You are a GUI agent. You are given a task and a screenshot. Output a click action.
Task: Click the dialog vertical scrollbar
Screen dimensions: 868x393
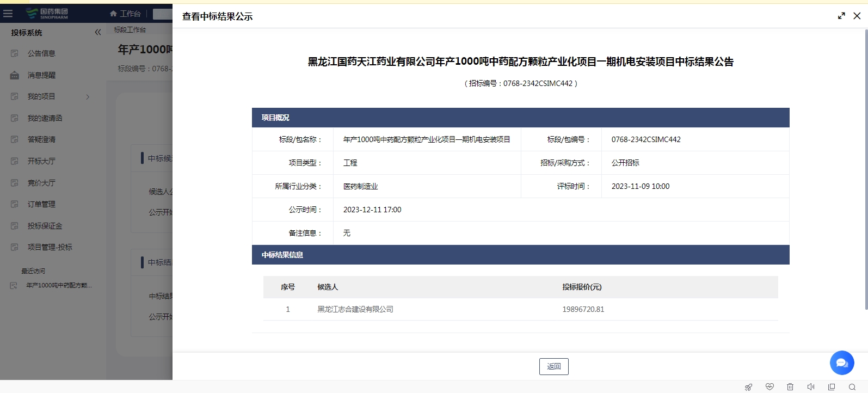(866, 169)
